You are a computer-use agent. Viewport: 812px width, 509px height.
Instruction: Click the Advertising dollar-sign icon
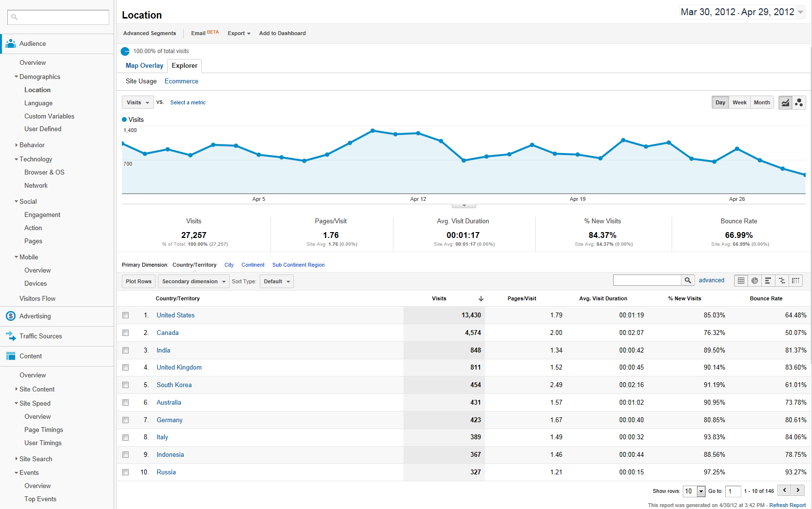tap(11, 316)
